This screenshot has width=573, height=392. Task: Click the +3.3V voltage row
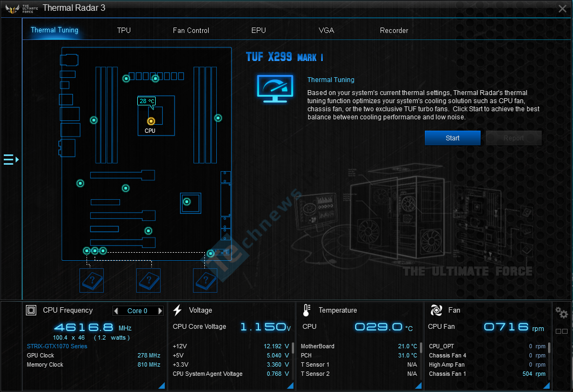pos(231,364)
